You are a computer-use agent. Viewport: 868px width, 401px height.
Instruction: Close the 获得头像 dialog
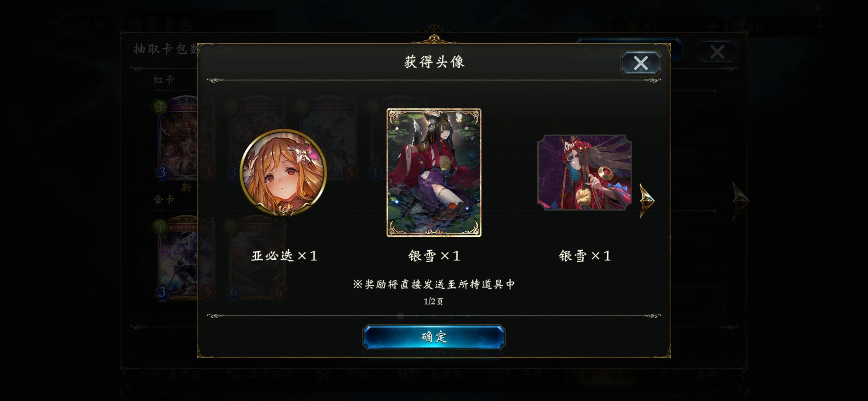(x=641, y=63)
